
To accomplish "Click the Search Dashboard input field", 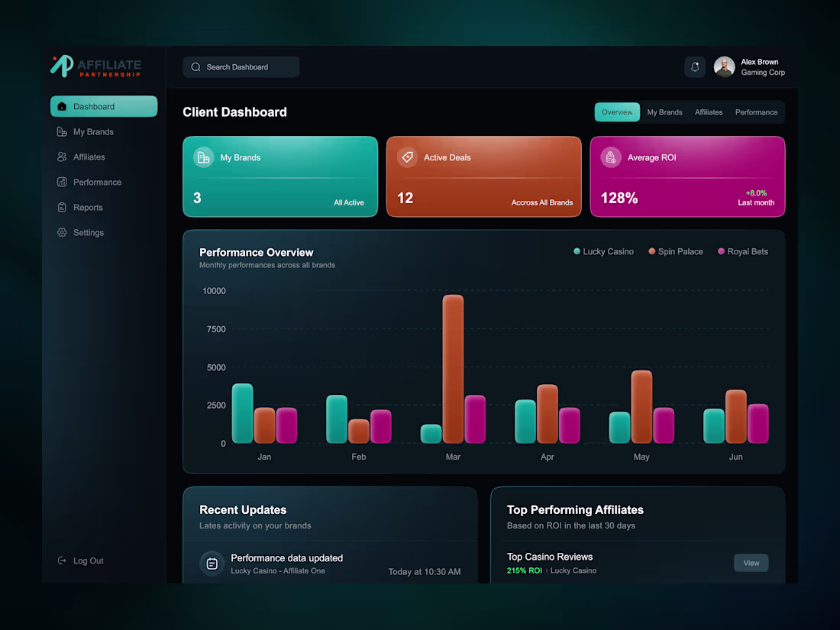I will (x=241, y=66).
